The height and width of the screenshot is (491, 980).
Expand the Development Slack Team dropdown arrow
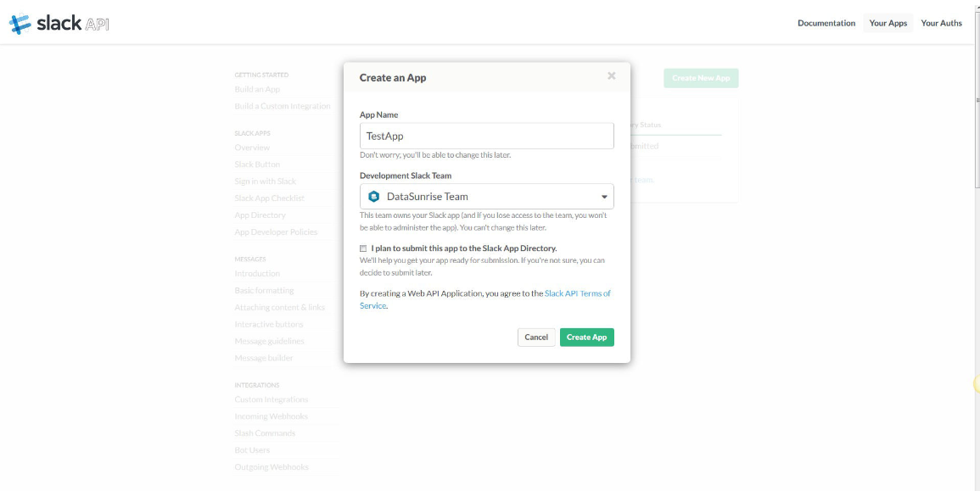(x=604, y=197)
